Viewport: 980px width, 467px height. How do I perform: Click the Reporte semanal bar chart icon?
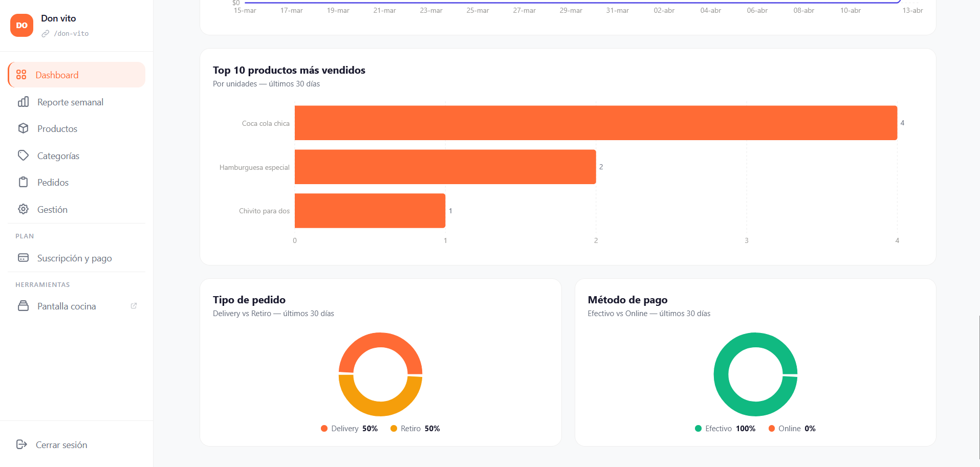[23, 102]
